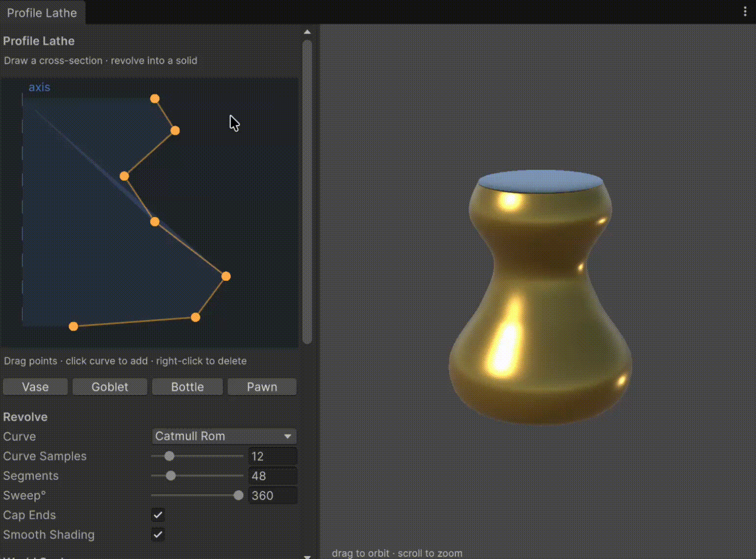Select the second profile point from top
This screenshot has width=756, height=559.
175,131
